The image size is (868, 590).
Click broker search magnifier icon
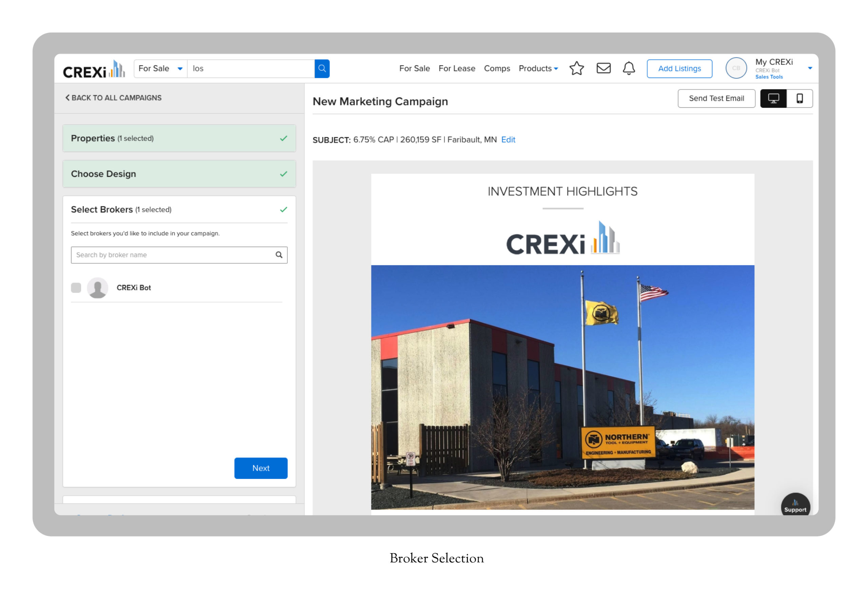click(279, 255)
